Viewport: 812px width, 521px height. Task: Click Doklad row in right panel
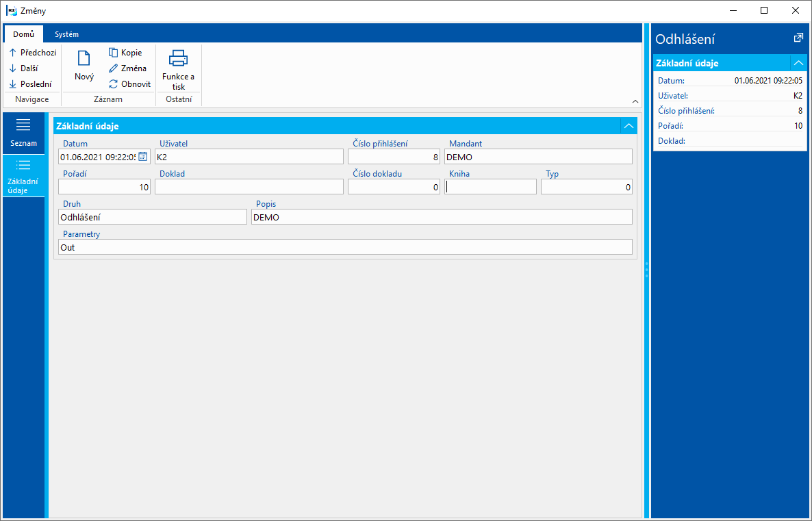(x=730, y=141)
